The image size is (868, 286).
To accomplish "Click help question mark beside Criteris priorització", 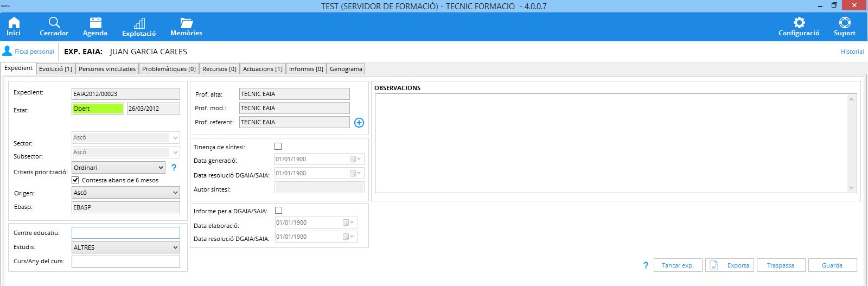I will pos(174,168).
